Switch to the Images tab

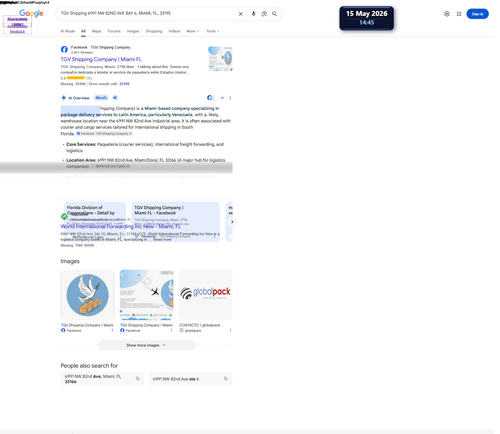(x=133, y=31)
